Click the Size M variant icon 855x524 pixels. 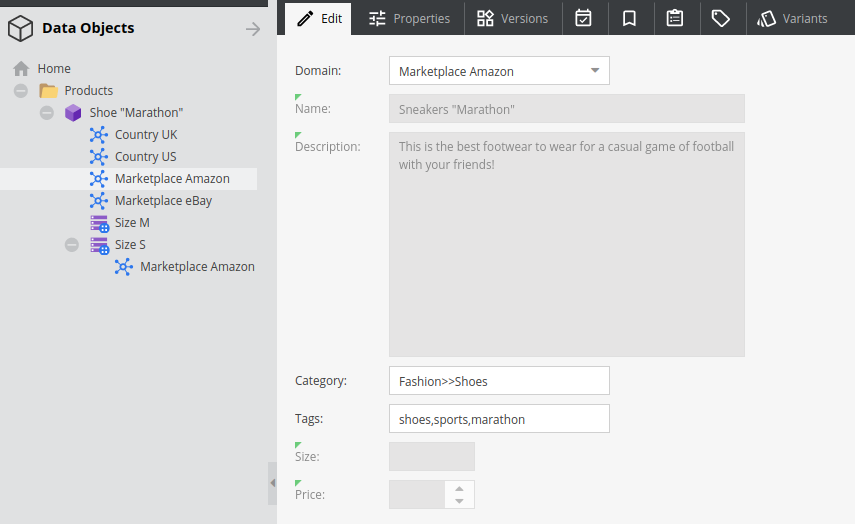[x=99, y=224]
